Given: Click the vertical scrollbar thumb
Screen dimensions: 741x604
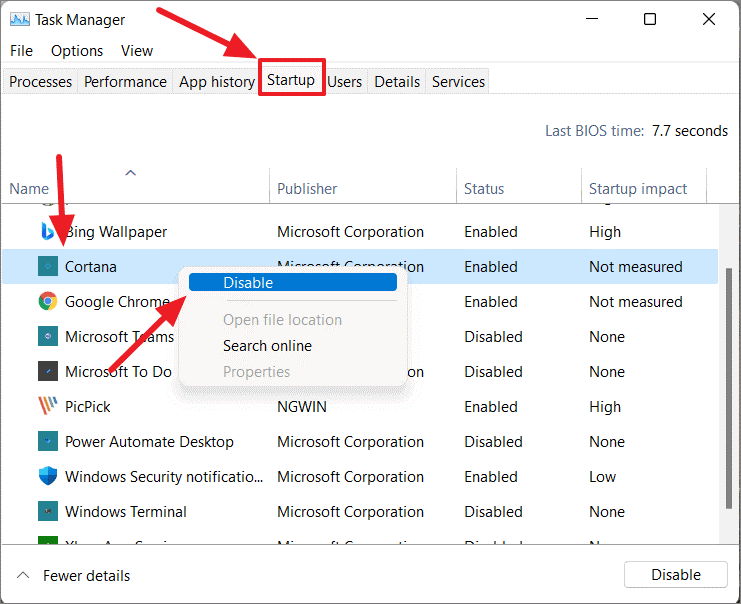Looking at the screenshot, I should 729,388.
